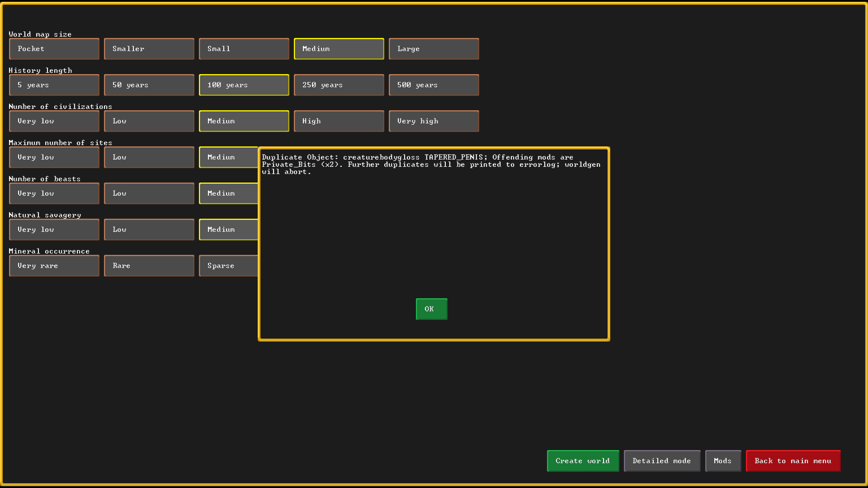Set number of civilizations to High
The height and width of the screenshot is (488, 868).
tap(339, 121)
